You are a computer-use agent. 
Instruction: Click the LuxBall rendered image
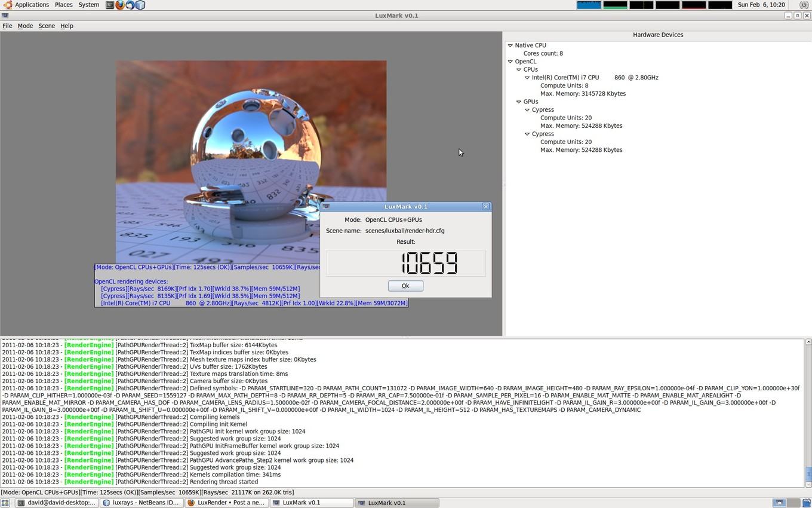point(251,161)
